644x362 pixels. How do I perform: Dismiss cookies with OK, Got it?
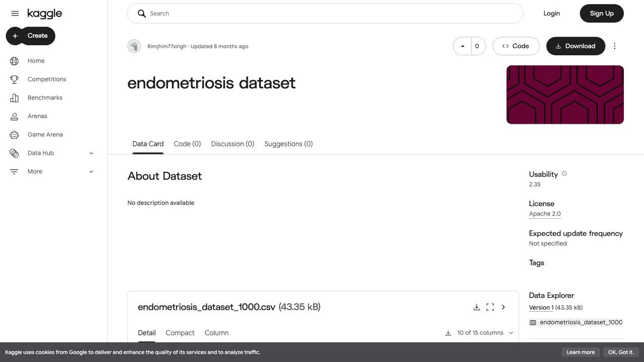pyautogui.click(x=621, y=352)
